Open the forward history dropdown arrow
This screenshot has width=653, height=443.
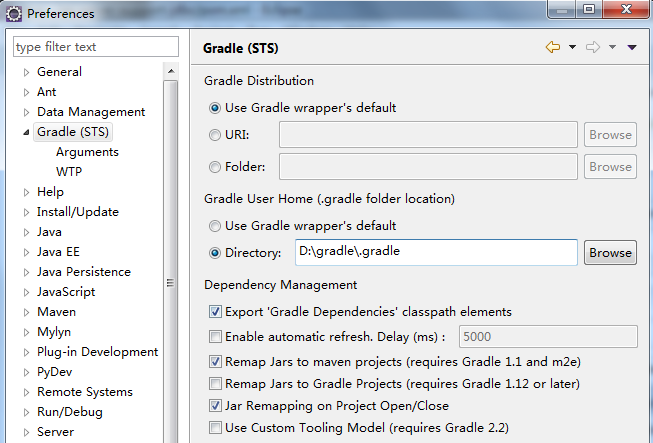pos(612,47)
